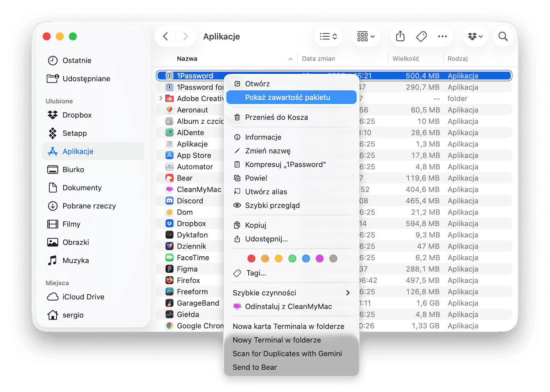Open Udostępniane in the sidebar

[x=94, y=79]
